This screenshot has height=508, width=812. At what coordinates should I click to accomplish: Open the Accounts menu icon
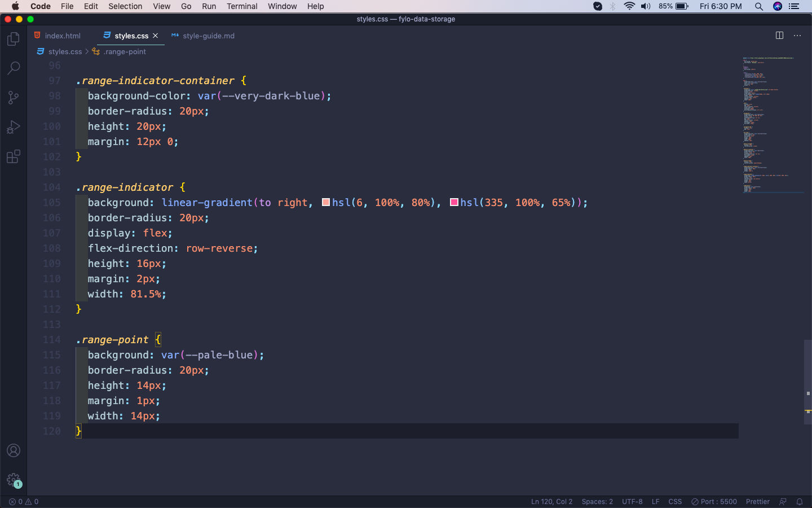pyautogui.click(x=14, y=450)
